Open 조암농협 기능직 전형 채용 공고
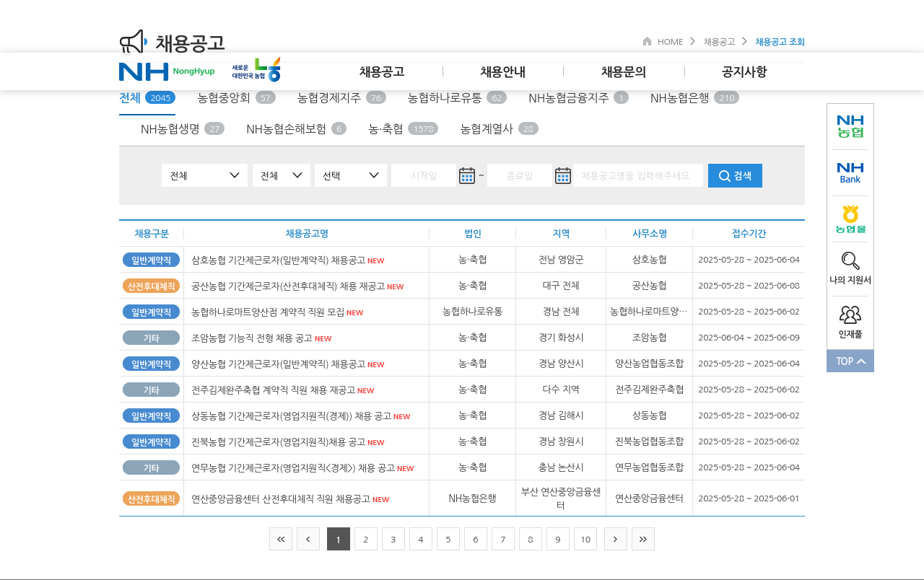 (x=252, y=338)
